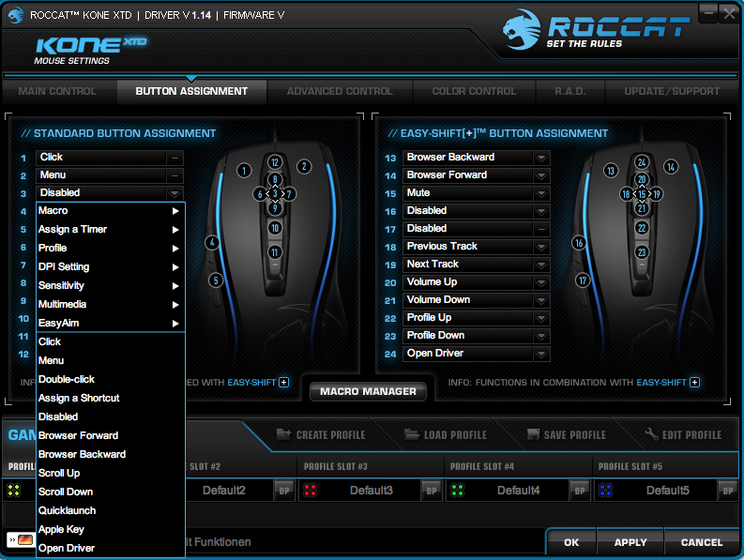Click mouse button marker 1 on left diagram

point(244,171)
